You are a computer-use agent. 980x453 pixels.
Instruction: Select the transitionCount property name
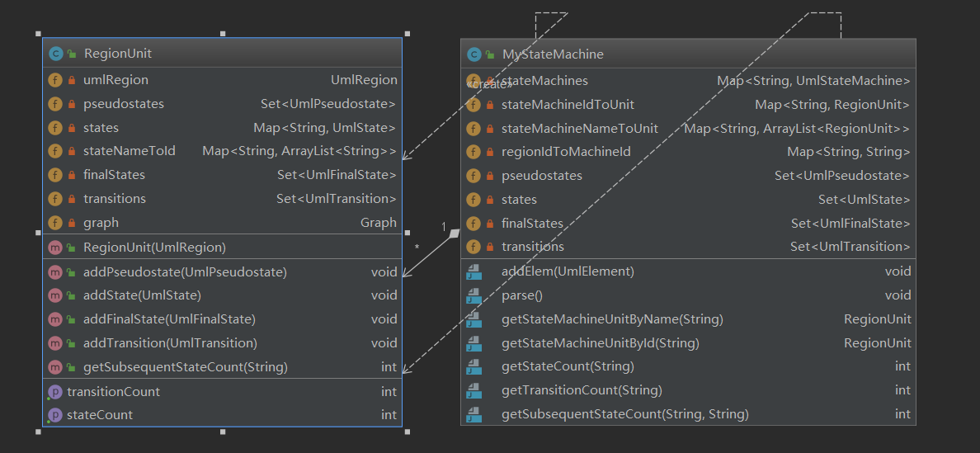(113, 392)
